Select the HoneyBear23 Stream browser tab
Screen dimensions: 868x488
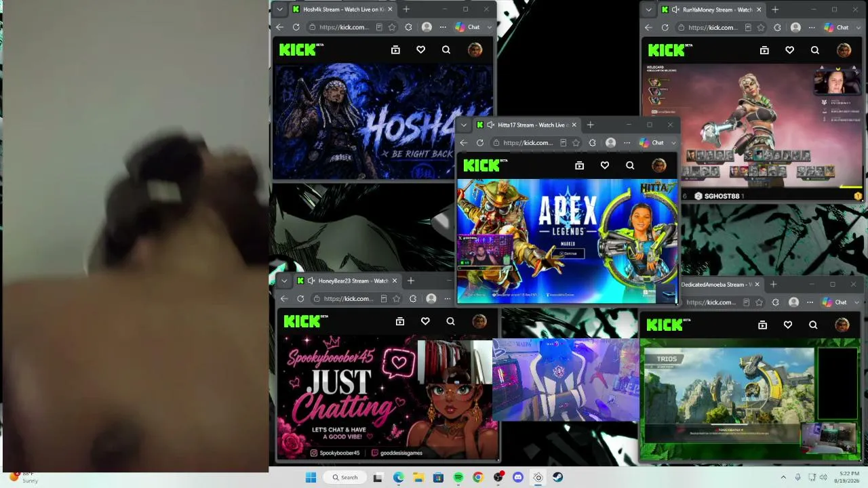(x=347, y=281)
